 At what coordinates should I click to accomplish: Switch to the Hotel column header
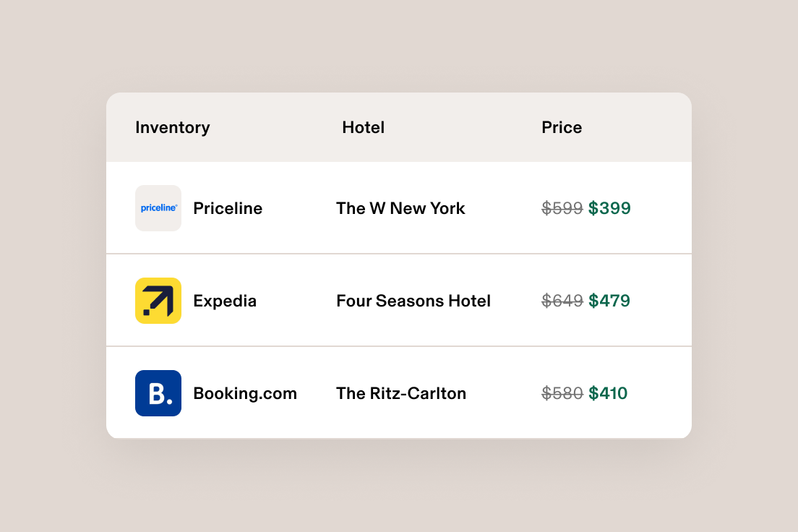(x=364, y=127)
